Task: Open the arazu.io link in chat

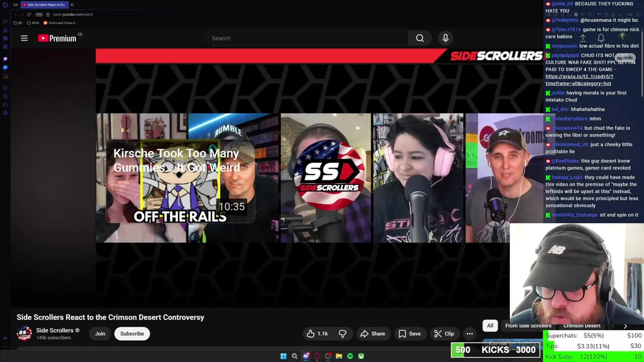Action: coord(579,80)
